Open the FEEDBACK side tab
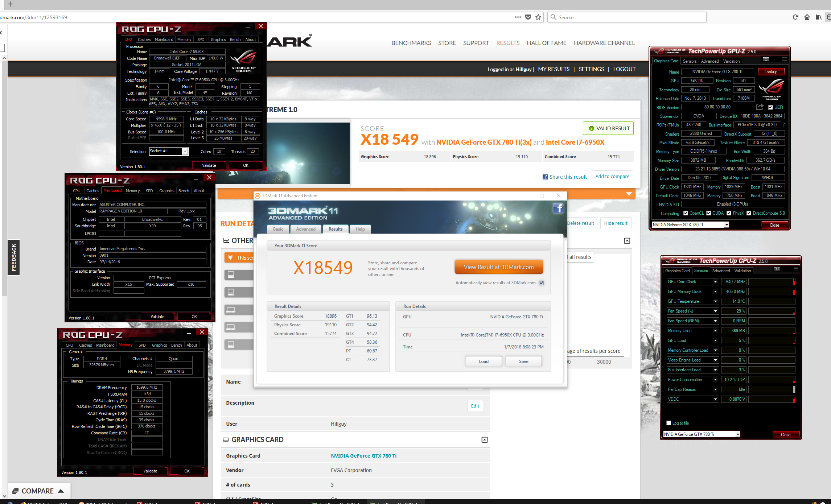Screen dimensions: 831x504 click(14, 257)
